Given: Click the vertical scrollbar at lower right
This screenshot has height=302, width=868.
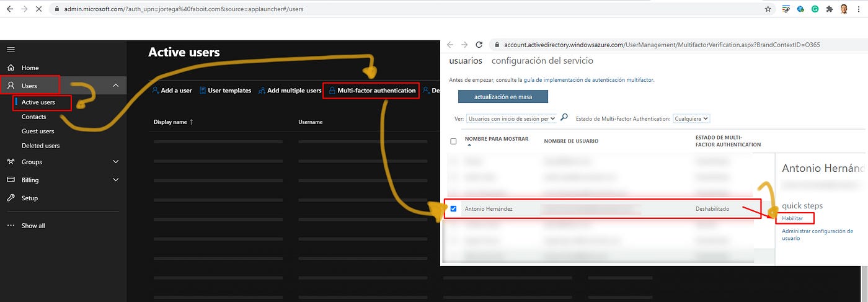Looking at the screenshot, I should tap(864, 284).
